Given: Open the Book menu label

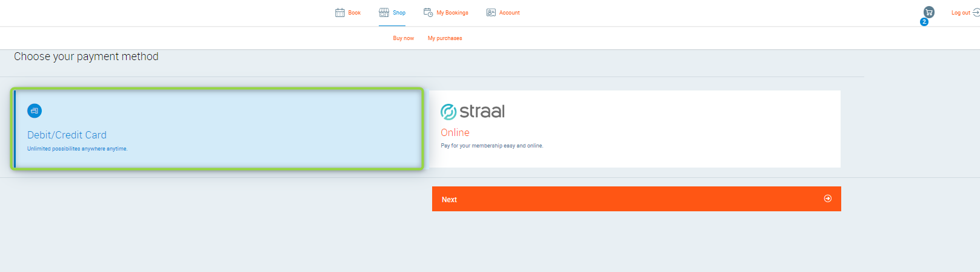Looking at the screenshot, I should point(355,13).
